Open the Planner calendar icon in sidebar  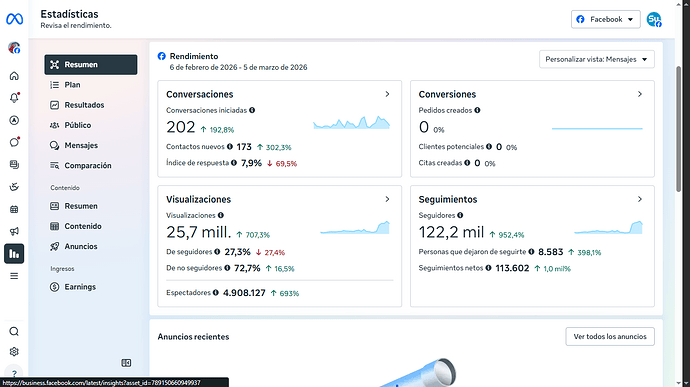(x=14, y=209)
